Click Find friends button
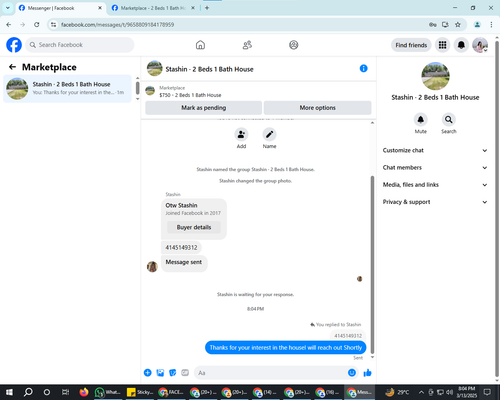The height and width of the screenshot is (400, 500). tap(411, 45)
